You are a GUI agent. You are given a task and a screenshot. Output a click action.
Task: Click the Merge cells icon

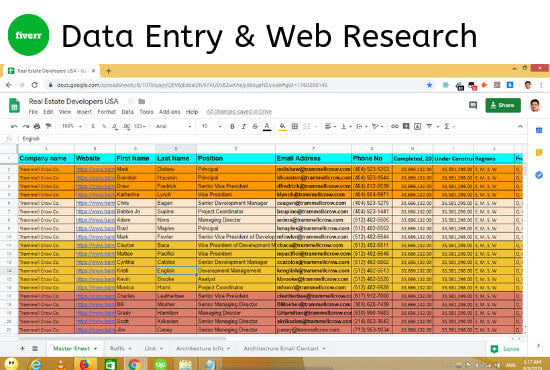click(x=307, y=126)
